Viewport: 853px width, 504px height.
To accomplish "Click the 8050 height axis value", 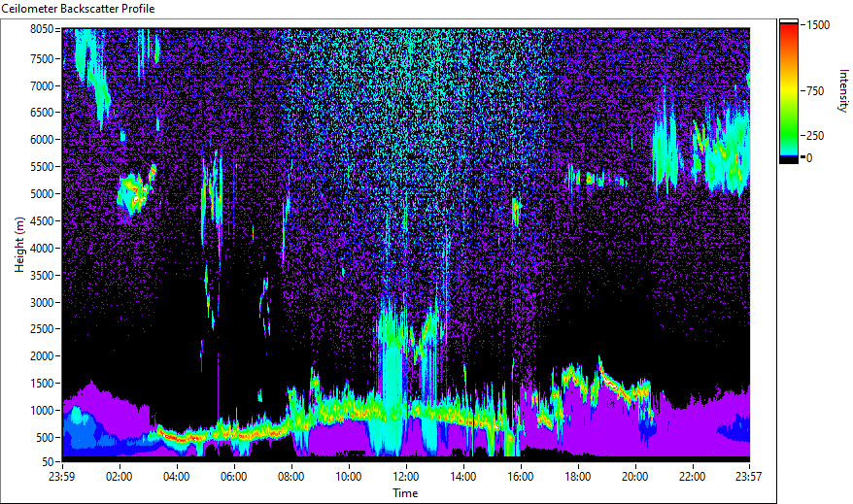I will point(42,29).
